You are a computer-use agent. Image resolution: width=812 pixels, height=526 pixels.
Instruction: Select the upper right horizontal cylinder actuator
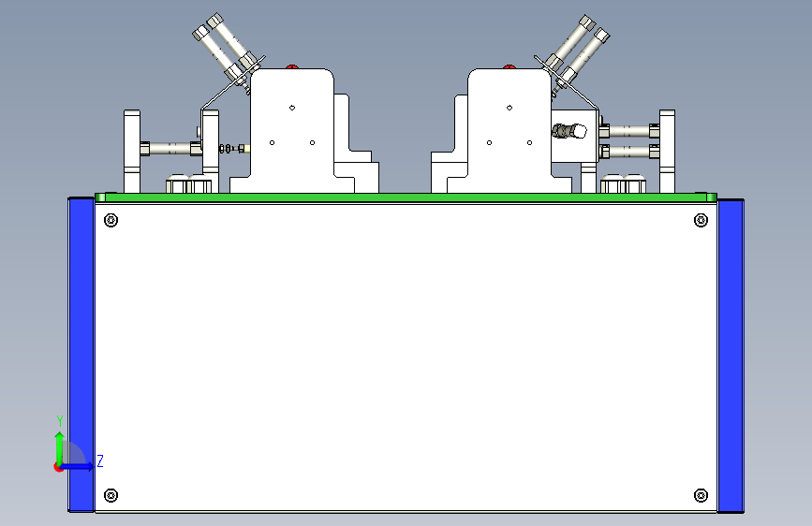629,131
